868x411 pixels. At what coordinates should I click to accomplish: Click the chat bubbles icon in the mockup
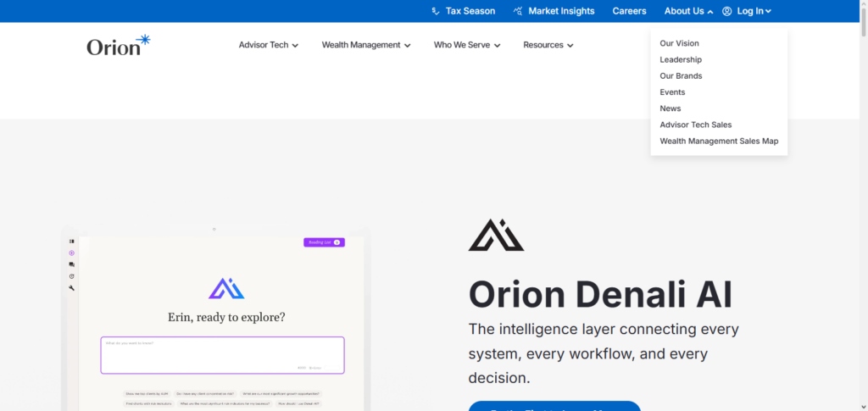[x=71, y=264]
